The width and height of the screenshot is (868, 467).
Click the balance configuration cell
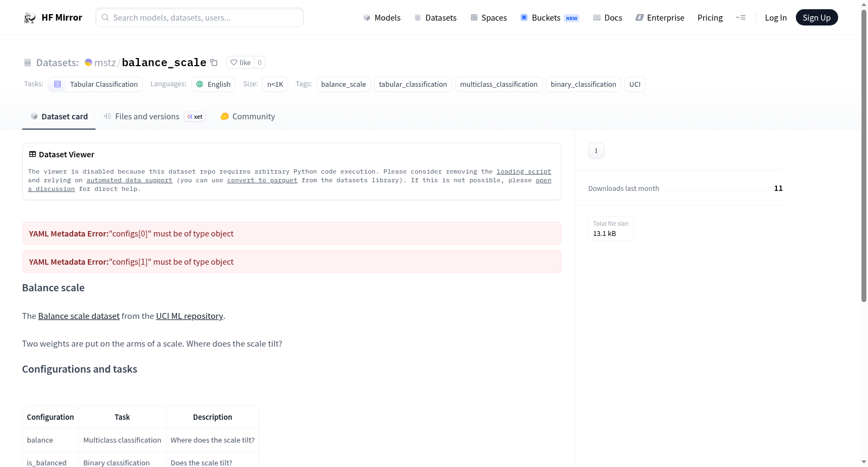tap(50, 440)
